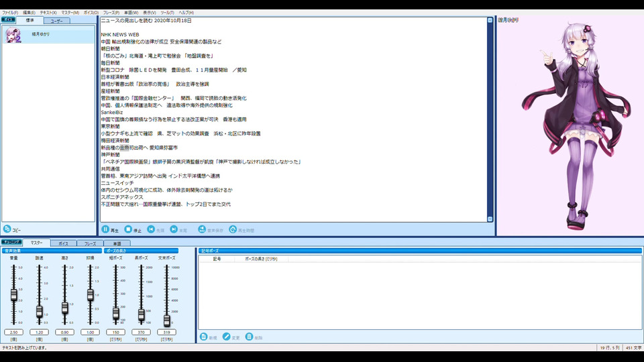Screen dimensions: 644x362
Task: Click the 結月ゆかり character portrait
Action: point(576,127)
